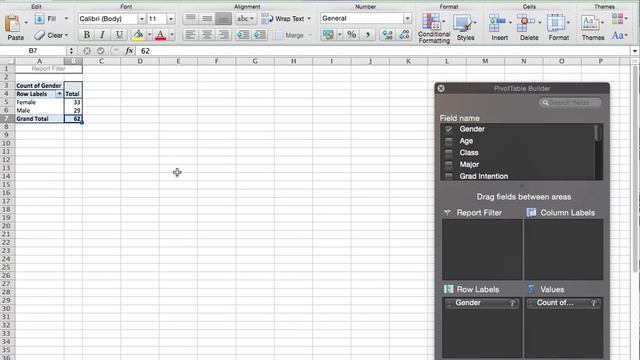Toggle italic formatting

102,35
